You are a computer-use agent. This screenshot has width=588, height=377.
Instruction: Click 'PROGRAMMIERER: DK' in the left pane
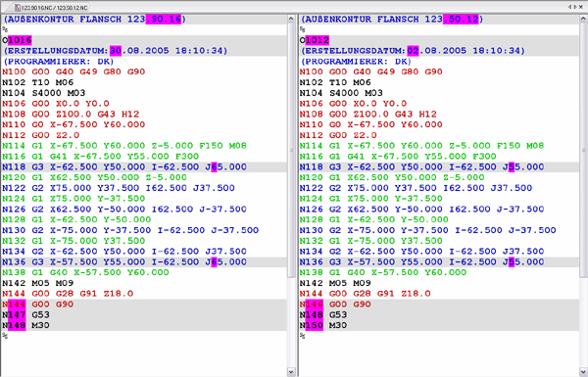[x=58, y=61]
